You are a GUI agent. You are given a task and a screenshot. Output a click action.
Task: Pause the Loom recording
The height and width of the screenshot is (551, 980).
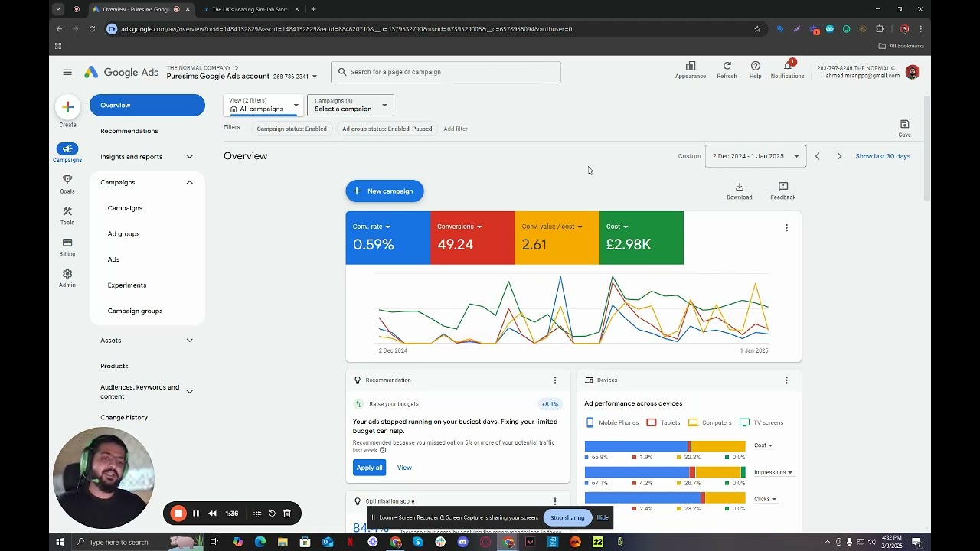pyautogui.click(x=196, y=514)
